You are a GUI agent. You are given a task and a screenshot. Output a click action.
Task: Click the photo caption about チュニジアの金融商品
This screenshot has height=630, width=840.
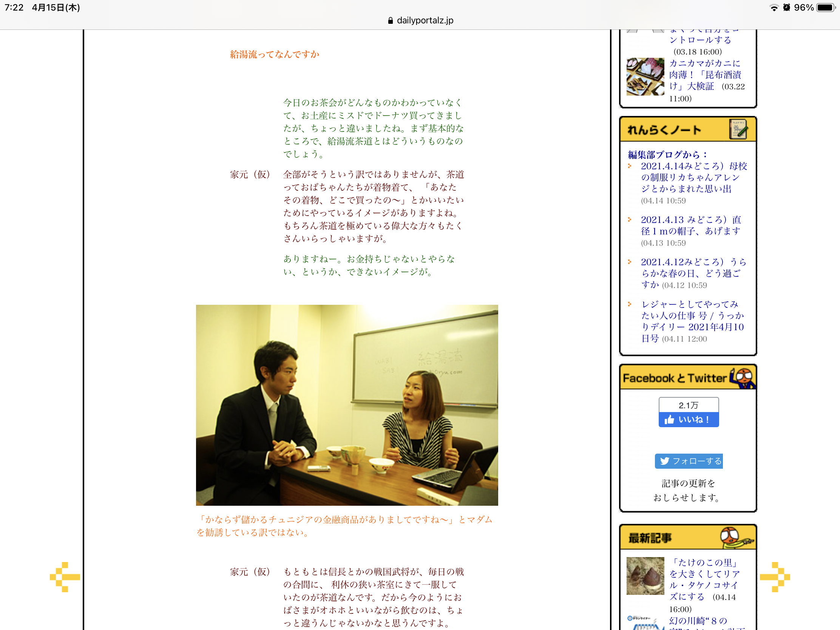point(344,526)
